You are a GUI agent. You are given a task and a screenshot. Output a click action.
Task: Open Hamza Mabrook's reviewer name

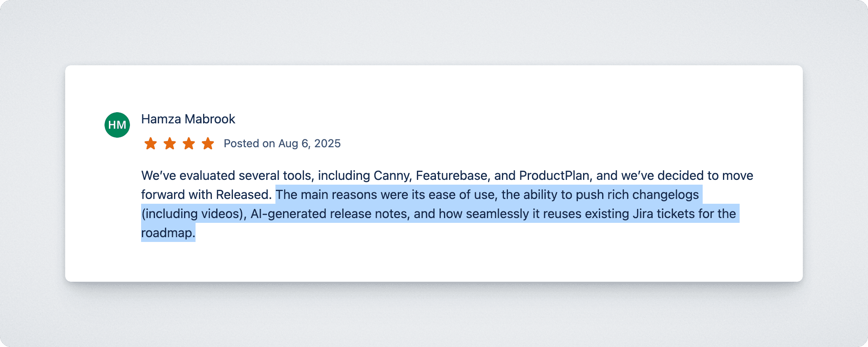click(x=188, y=119)
